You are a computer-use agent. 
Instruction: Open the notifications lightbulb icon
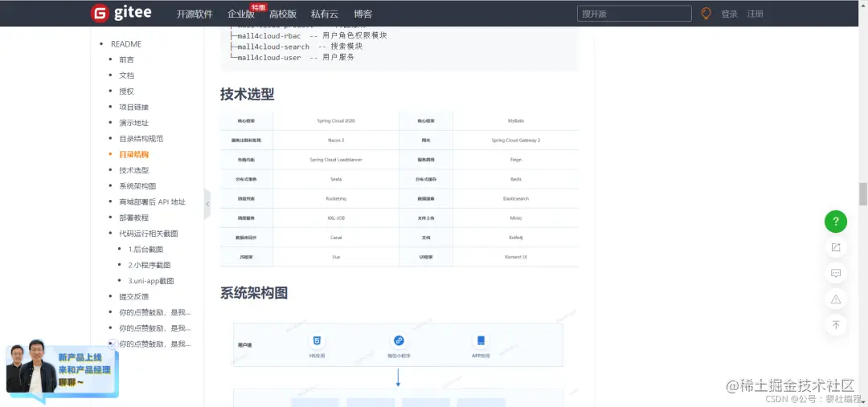click(x=706, y=14)
